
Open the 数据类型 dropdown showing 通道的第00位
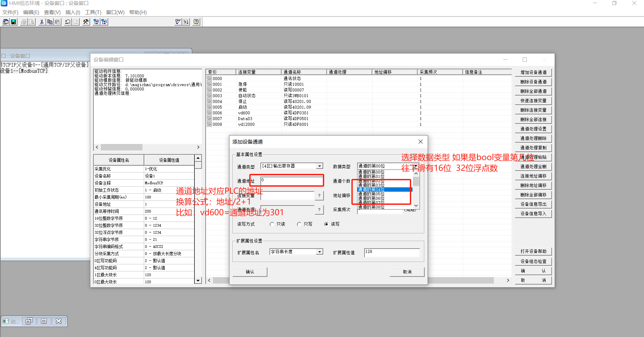point(416,166)
